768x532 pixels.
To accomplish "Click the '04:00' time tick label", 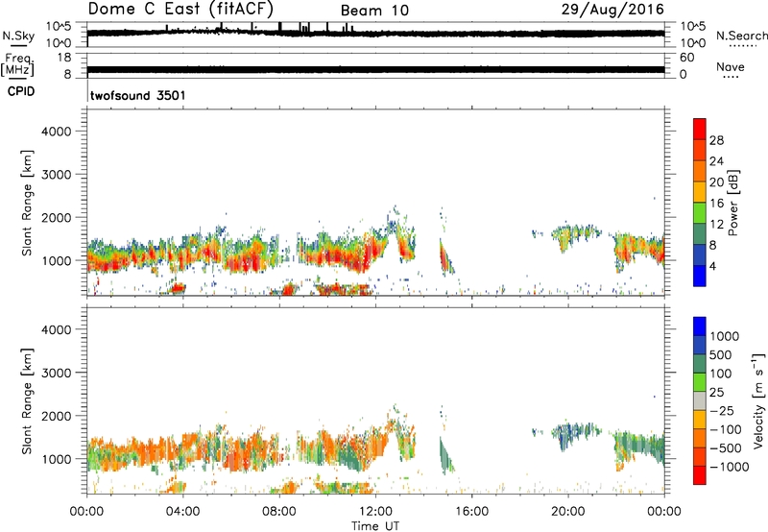I will (x=182, y=512).
